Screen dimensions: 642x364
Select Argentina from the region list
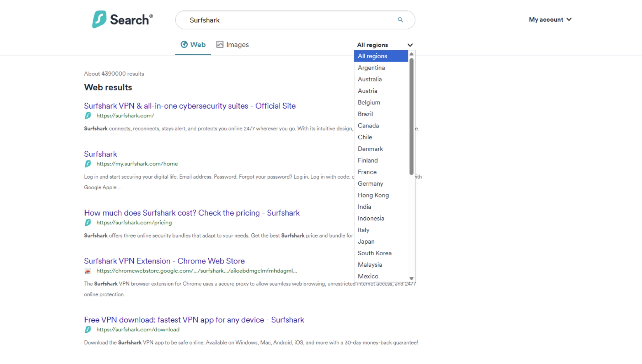coord(381,68)
